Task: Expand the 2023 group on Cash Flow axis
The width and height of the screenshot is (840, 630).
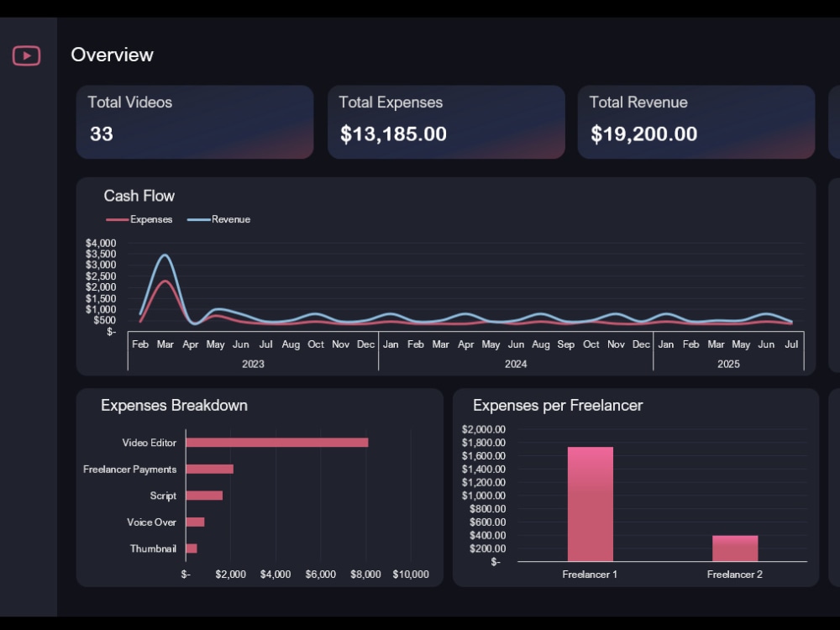Action: [x=254, y=364]
